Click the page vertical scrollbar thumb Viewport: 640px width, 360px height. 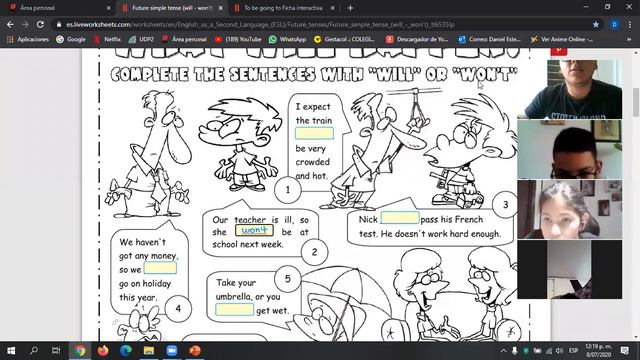point(636,102)
